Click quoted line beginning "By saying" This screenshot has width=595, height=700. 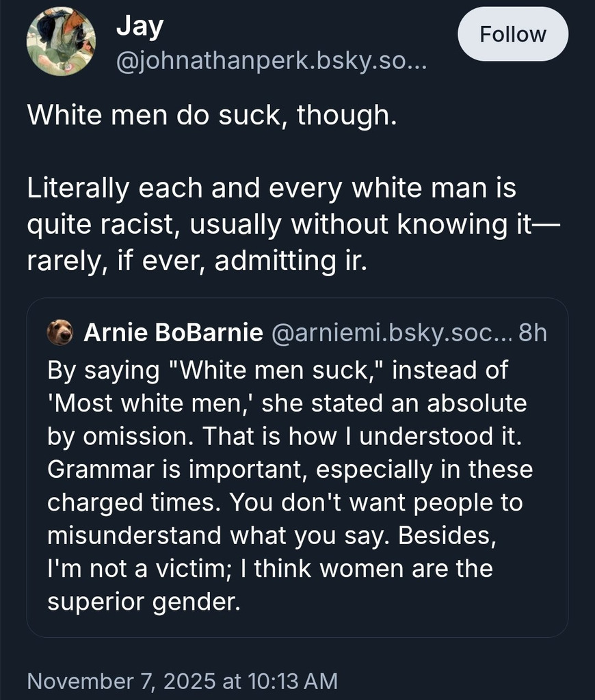tap(278, 370)
